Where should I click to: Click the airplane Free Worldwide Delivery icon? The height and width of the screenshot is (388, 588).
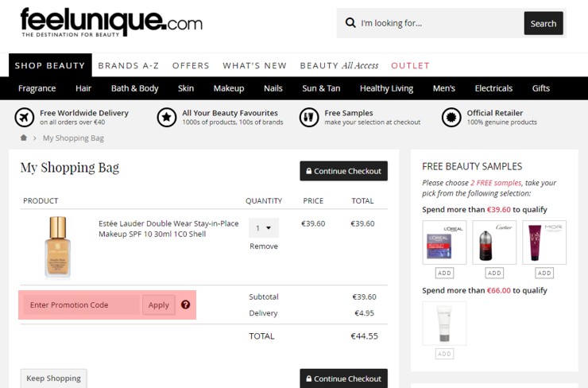[25, 118]
